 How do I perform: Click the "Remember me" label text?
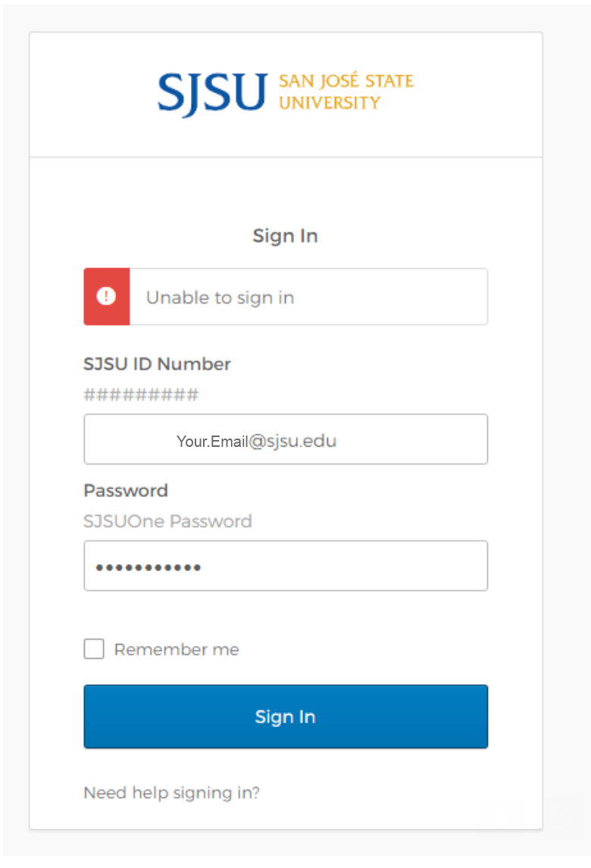tap(177, 649)
